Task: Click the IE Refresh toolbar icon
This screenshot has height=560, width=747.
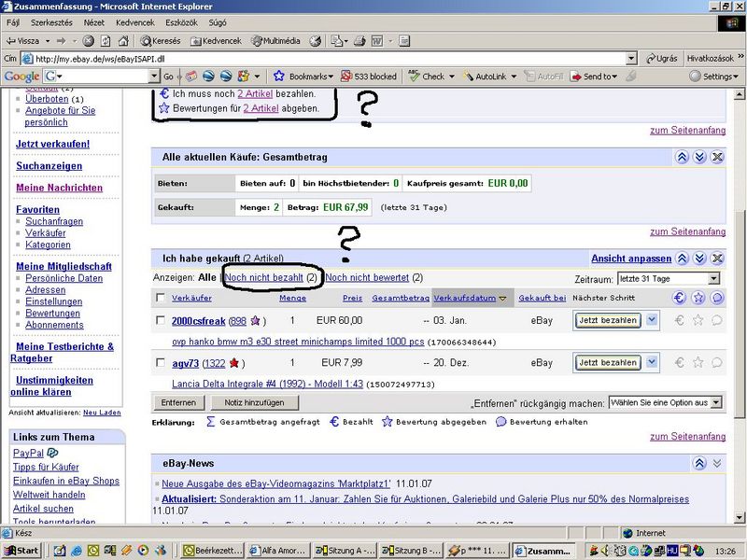Action: [x=106, y=41]
